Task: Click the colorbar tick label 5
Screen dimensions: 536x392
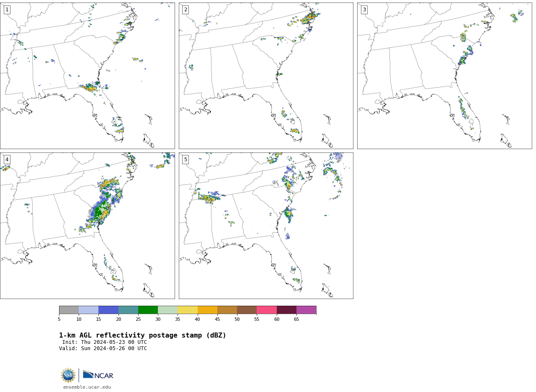Action: click(x=59, y=320)
